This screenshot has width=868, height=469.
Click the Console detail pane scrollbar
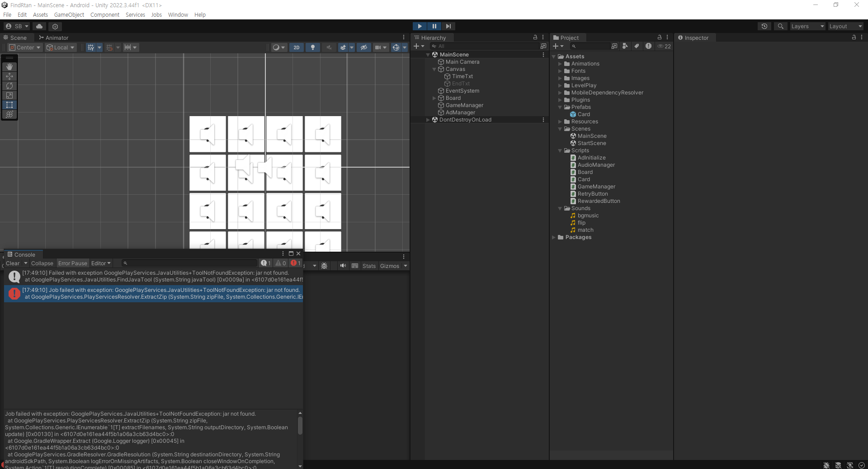pos(300,425)
